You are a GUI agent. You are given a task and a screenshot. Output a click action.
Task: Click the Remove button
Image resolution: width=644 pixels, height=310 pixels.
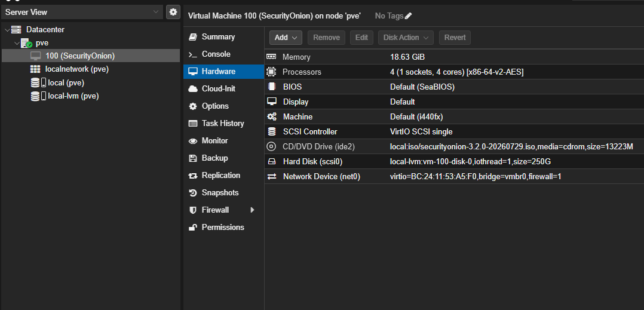click(327, 38)
